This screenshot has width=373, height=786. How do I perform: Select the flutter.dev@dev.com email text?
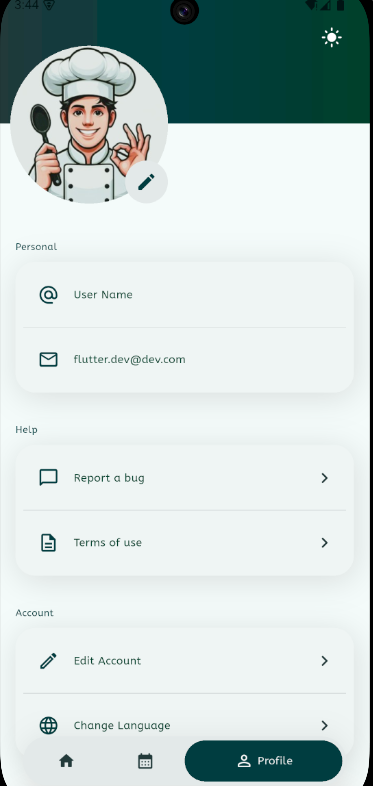tap(129, 359)
